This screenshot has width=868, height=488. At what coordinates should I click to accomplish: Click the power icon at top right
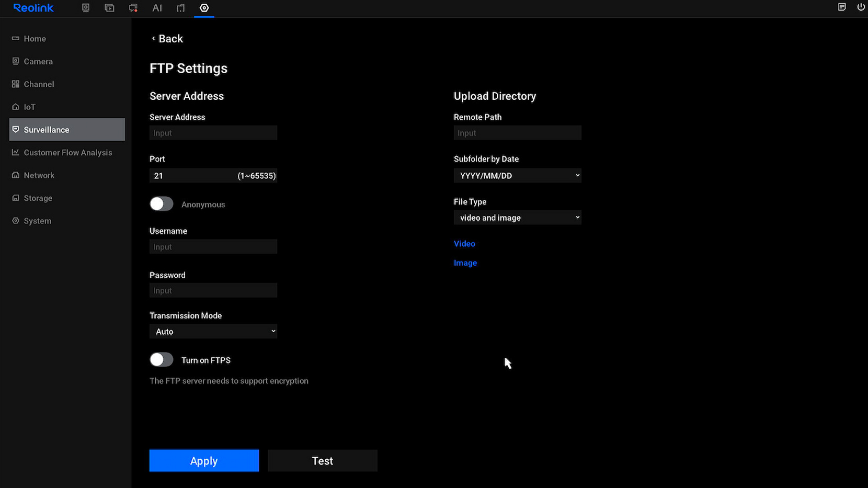861,7
